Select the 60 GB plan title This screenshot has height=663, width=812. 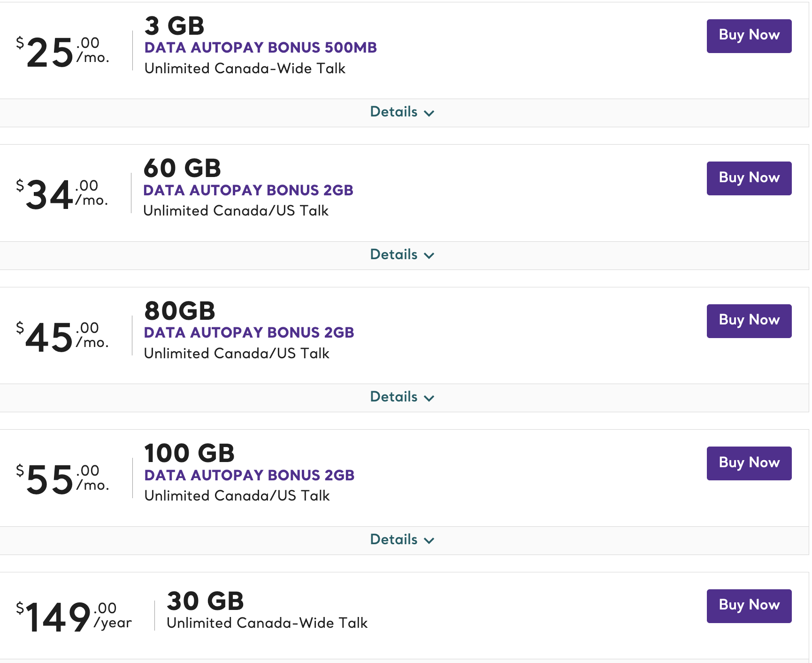(x=182, y=169)
